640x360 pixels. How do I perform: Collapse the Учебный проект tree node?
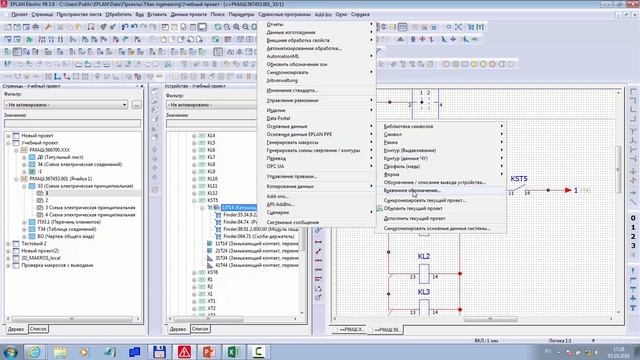pyautogui.click(x=8, y=143)
